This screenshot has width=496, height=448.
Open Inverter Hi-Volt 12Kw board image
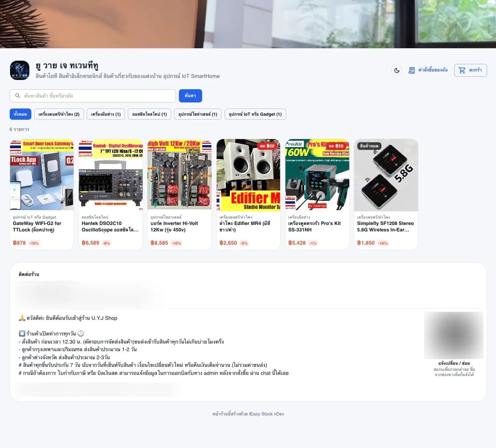[179, 174]
